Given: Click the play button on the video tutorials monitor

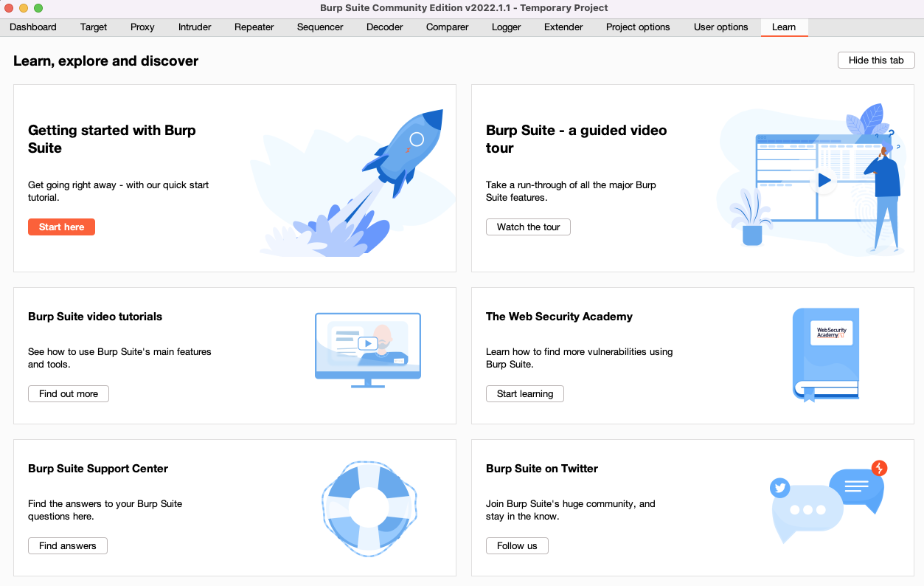Looking at the screenshot, I should pyautogui.click(x=369, y=344).
